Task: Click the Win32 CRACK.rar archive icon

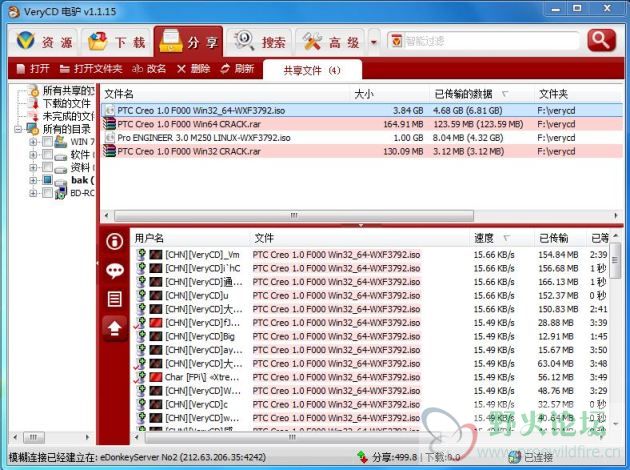Action: 109,151
